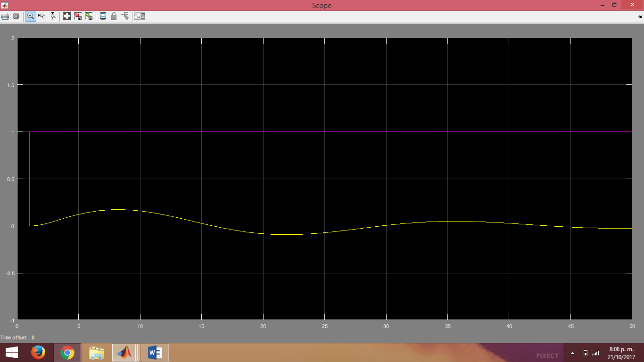
Task: Toggle the Scope display legend icon
Action: pos(140,16)
